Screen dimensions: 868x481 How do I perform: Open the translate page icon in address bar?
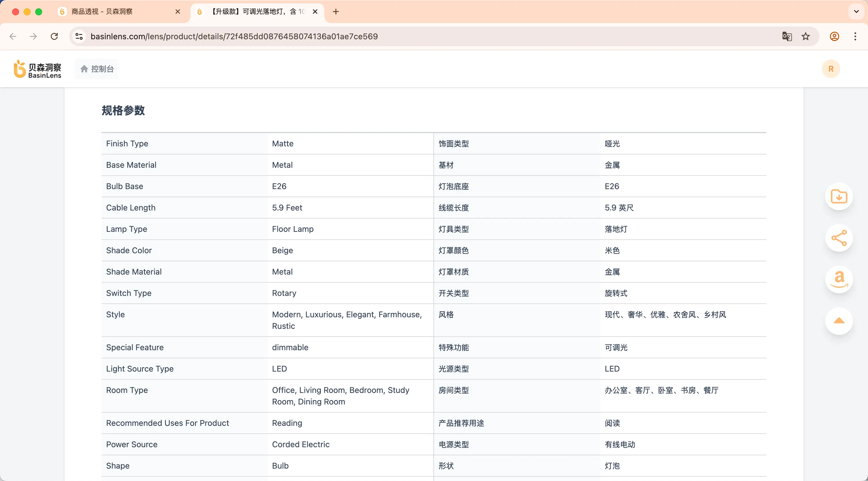click(787, 36)
